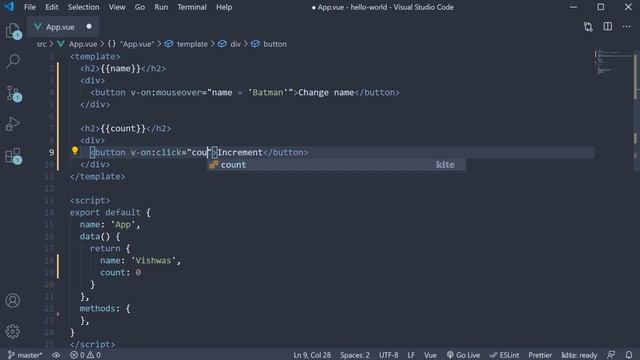Open the Extensions view
This screenshot has height=360, width=640.
[x=13, y=156]
